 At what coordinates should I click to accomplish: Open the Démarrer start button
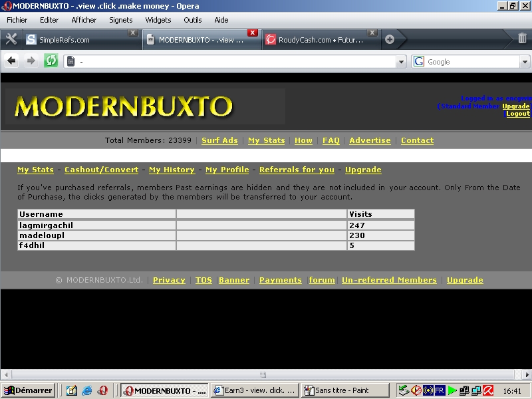tap(28, 390)
